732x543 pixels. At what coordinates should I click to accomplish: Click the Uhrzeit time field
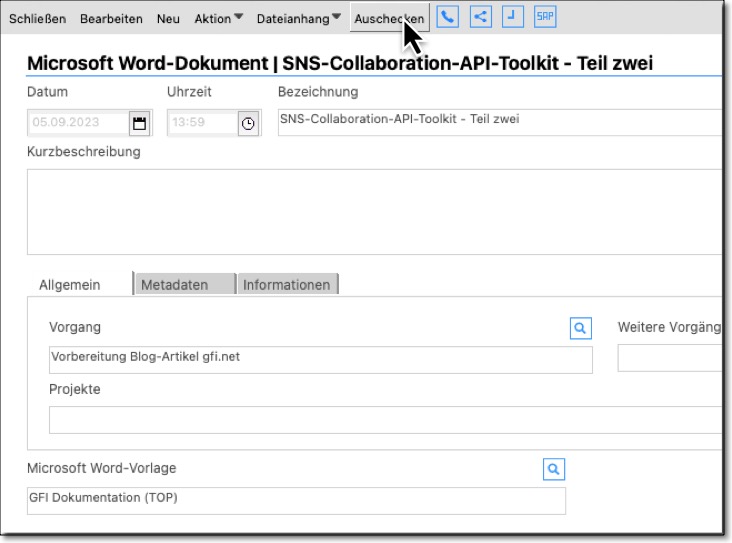pyautogui.click(x=203, y=123)
